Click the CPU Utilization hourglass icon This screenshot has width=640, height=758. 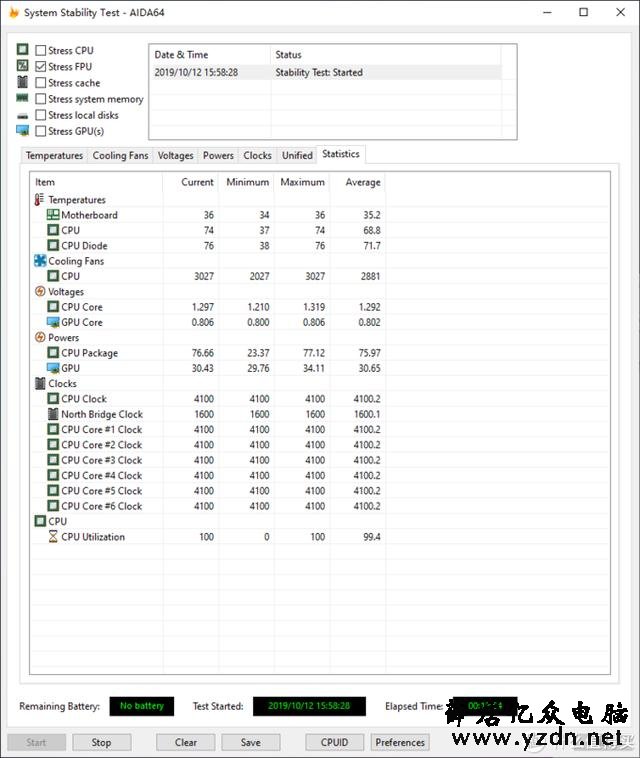pyautogui.click(x=53, y=537)
